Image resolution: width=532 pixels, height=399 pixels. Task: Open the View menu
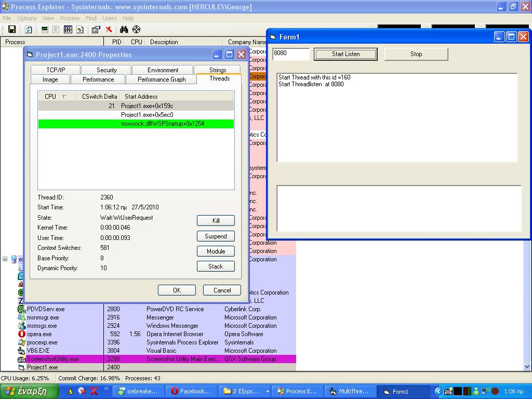48,18
